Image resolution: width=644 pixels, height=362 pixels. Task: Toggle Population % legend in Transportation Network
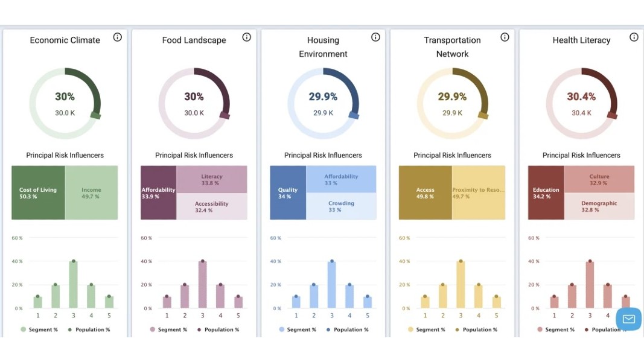click(476, 329)
